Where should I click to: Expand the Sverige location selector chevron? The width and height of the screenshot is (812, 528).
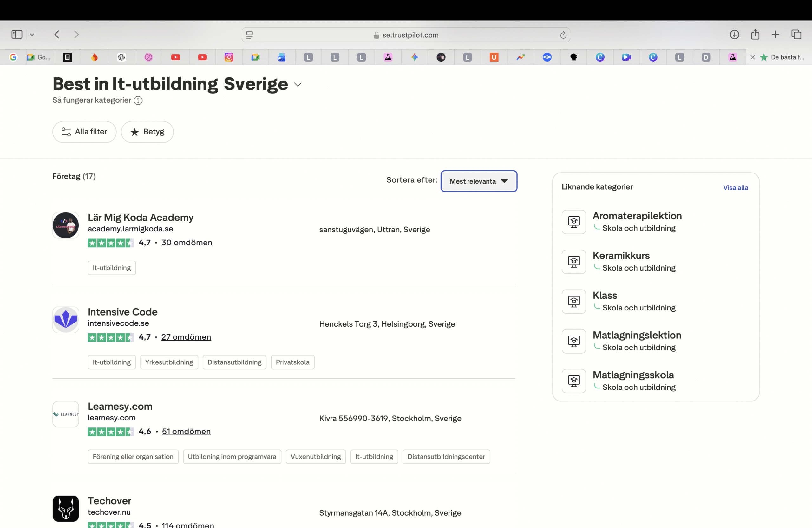pyautogui.click(x=297, y=85)
